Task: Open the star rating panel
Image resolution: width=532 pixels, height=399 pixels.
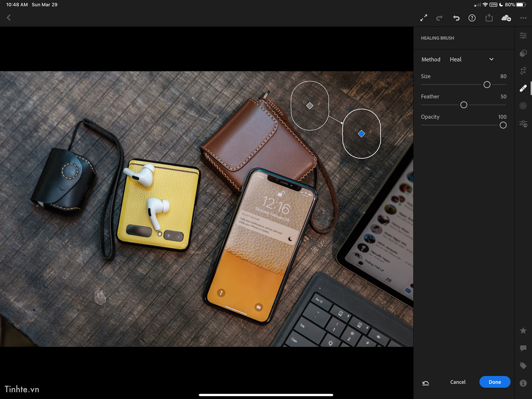Action: click(523, 331)
